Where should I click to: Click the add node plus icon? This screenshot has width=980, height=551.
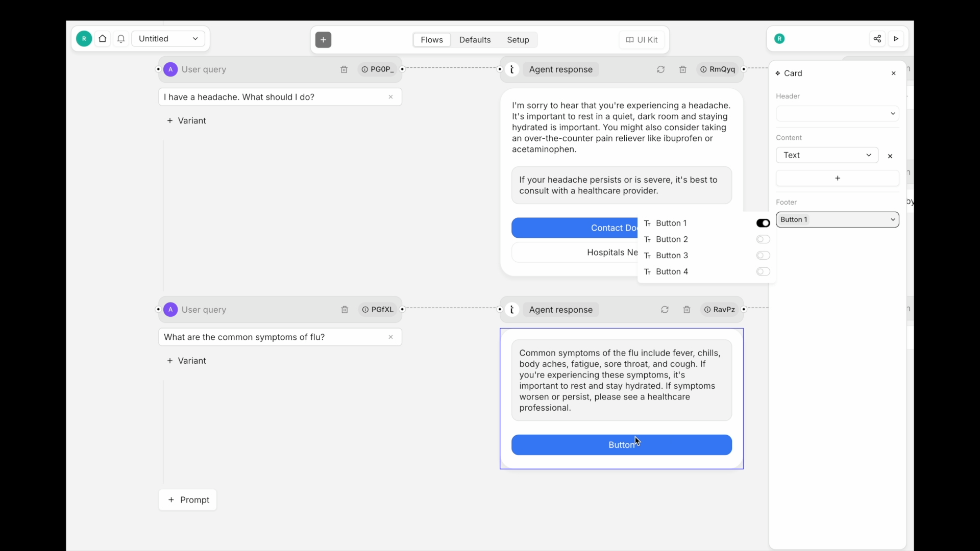point(323,40)
